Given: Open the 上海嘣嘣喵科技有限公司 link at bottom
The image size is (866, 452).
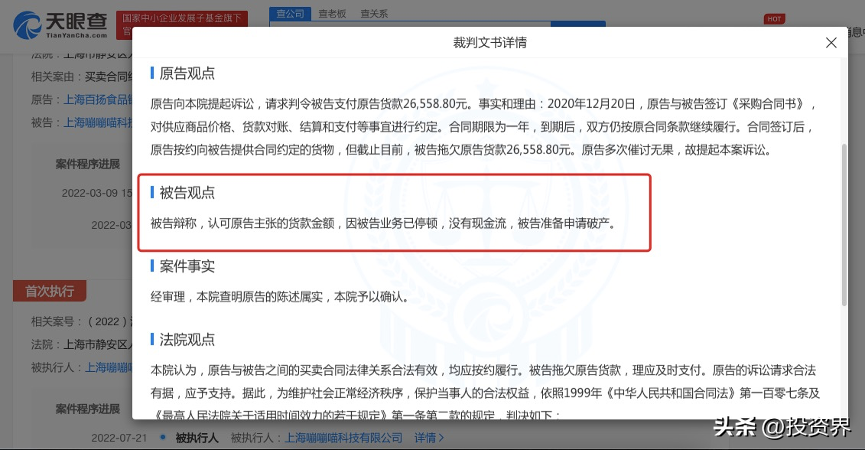Looking at the screenshot, I should coord(344,438).
